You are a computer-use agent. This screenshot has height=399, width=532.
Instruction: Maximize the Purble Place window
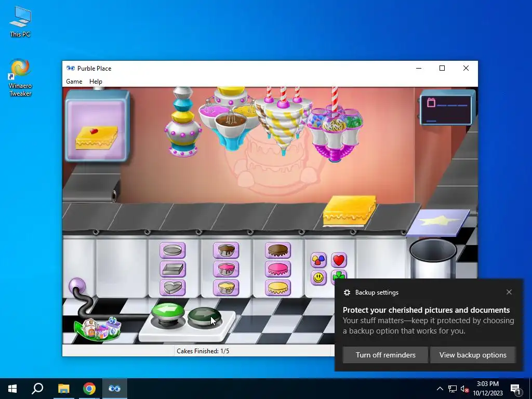pos(442,68)
